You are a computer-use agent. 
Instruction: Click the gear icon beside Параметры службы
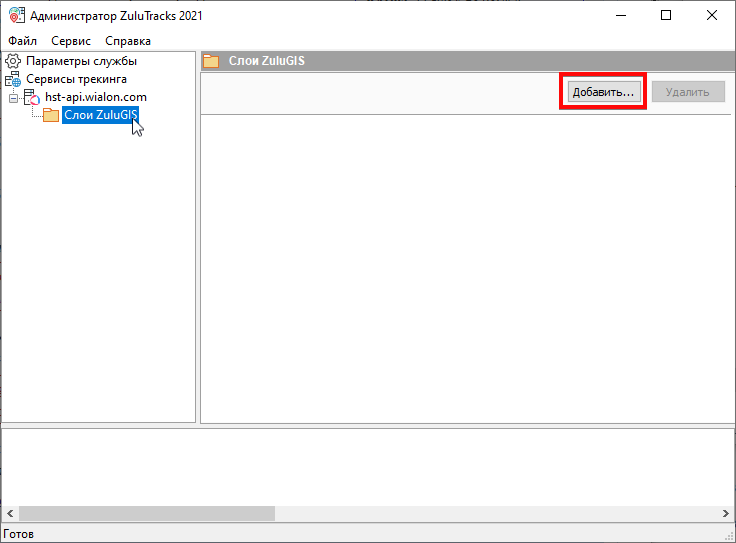[x=13, y=61]
